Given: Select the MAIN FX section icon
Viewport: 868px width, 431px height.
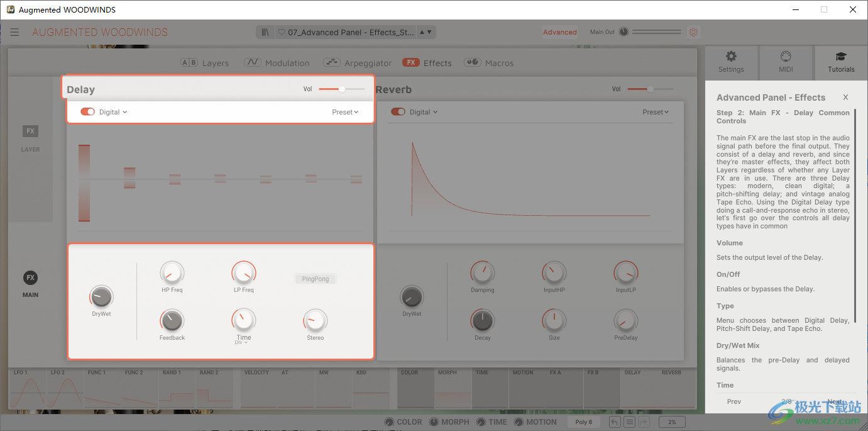Looking at the screenshot, I should [30, 278].
